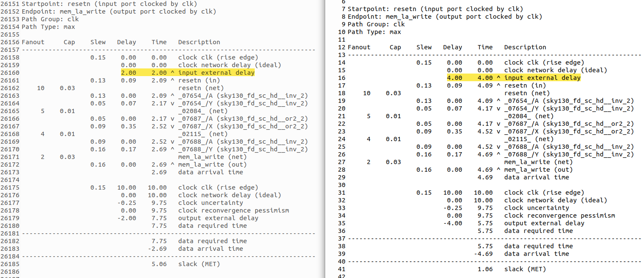The height and width of the screenshot is (278, 644).
Task: Click line number 26151 in left pane
Action: coord(10,4)
